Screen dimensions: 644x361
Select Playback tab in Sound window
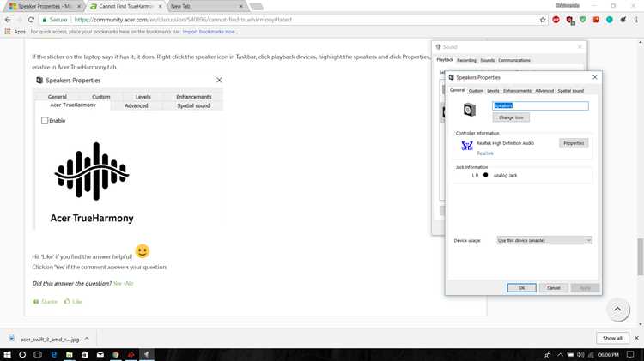pos(445,60)
